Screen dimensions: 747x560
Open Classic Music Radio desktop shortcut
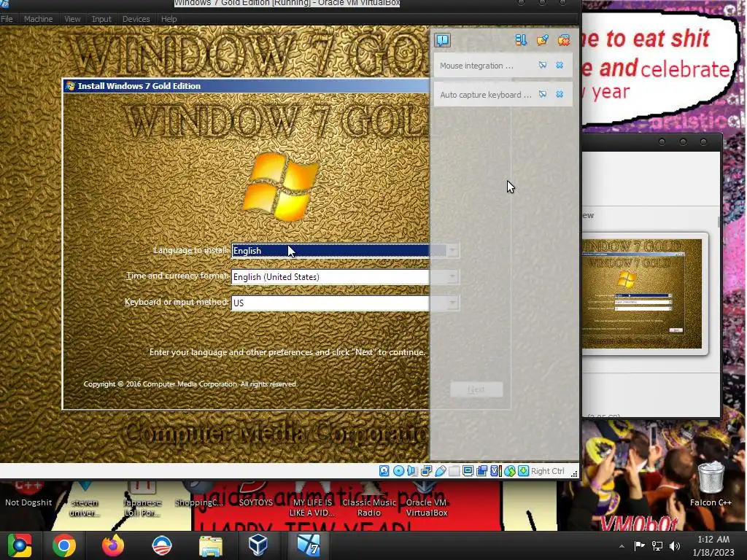click(369, 499)
